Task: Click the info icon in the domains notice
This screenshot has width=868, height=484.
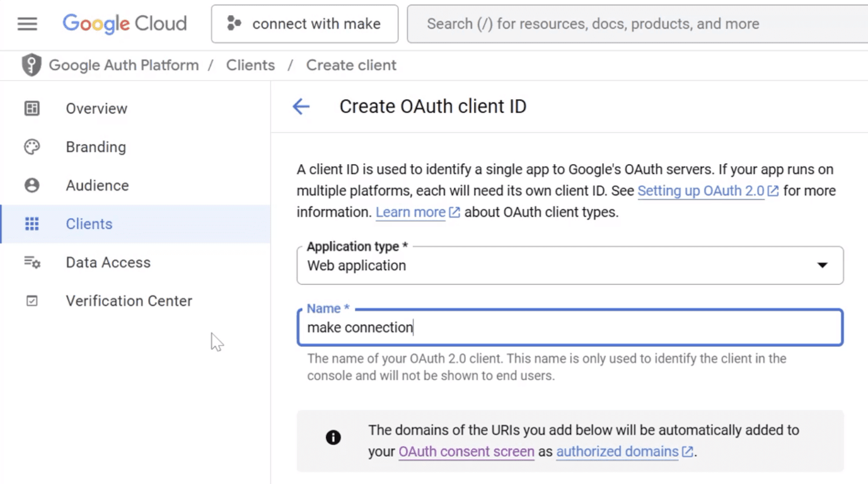Action: pos(333,438)
